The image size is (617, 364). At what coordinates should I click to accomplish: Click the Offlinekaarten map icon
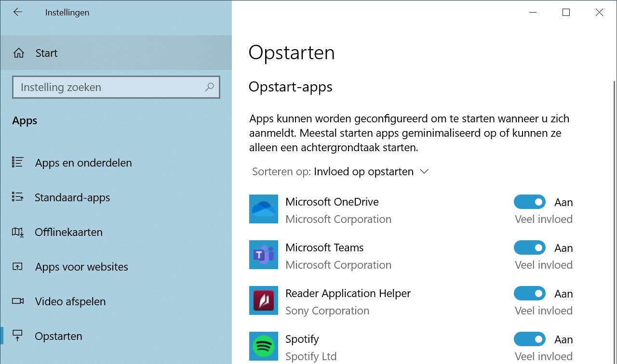[x=18, y=232]
